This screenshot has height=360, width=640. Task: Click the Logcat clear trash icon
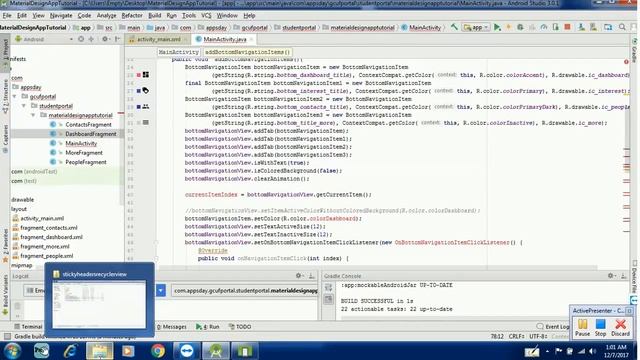18,305
